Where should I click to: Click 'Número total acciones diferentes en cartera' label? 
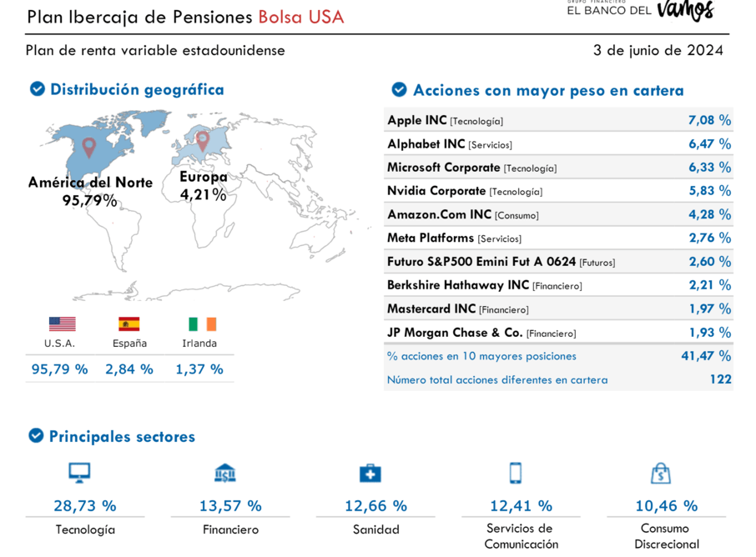(497, 379)
